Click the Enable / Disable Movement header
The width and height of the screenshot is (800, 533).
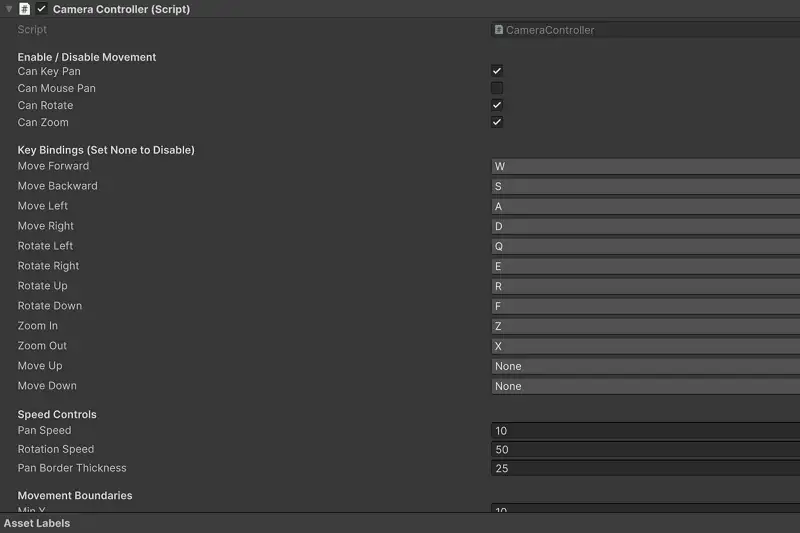pyautogui.click(x=87, y=57)
